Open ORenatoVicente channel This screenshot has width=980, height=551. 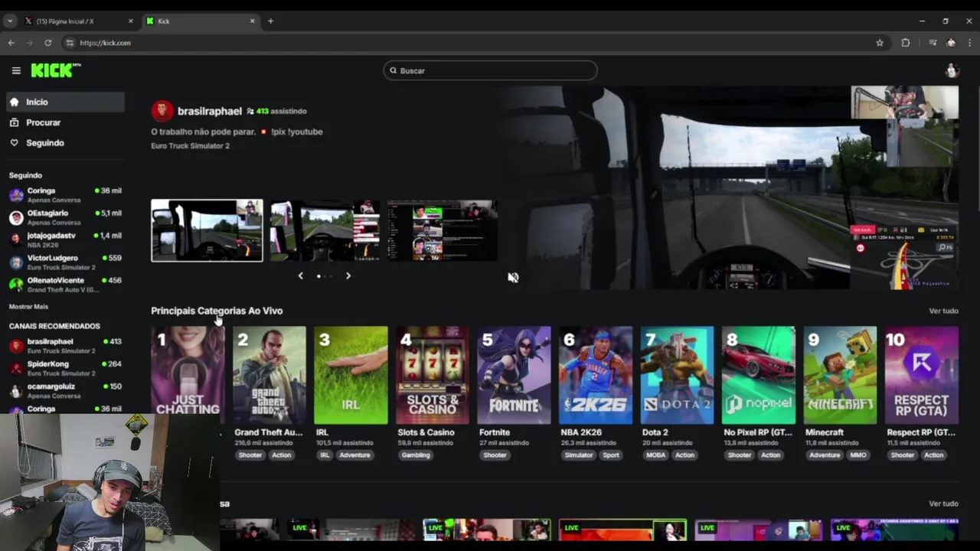[x=65, y=285]
